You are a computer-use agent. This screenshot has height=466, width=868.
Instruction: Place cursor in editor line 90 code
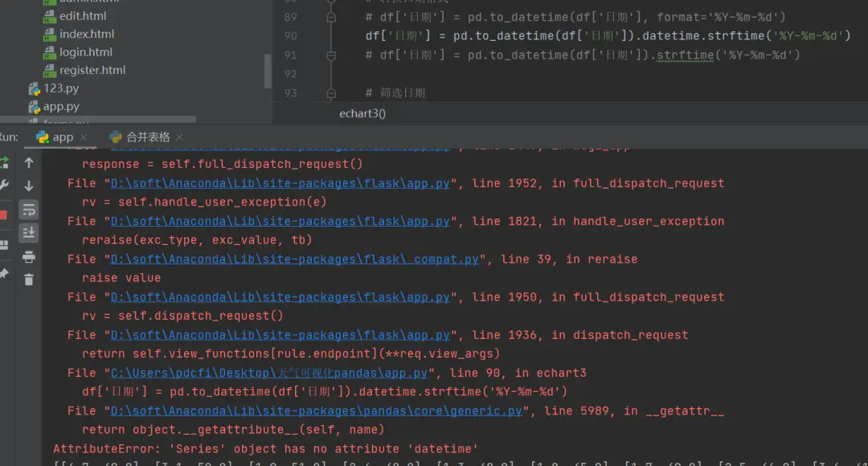[x=608, y=36]
